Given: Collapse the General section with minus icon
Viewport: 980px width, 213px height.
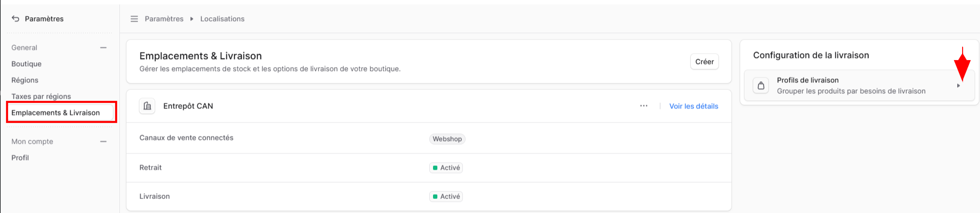Looking at the screenshot, I should pos(104,48).
